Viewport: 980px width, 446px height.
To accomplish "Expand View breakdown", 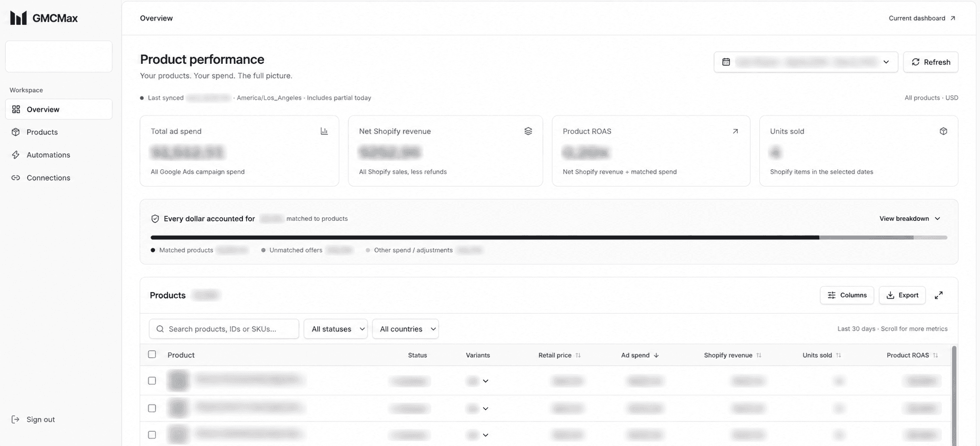I will (x=909, y=218).
